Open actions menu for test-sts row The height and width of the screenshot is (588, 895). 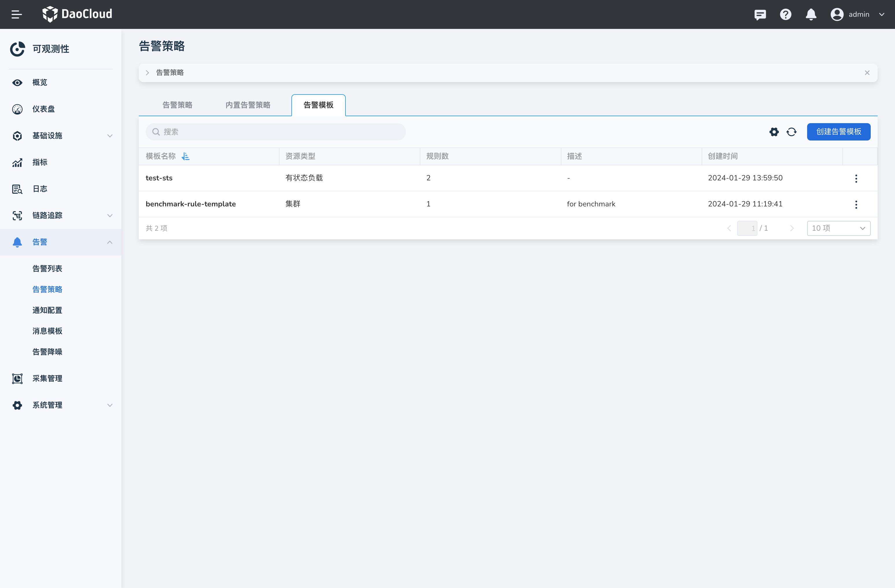pyautogui.click(x=856, y=178)
